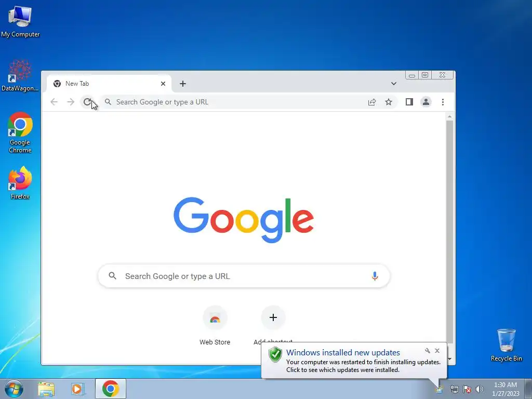Open a new tab with the plus button
Viewport: 532px width, 399px height.
click(x=183, y=84)
